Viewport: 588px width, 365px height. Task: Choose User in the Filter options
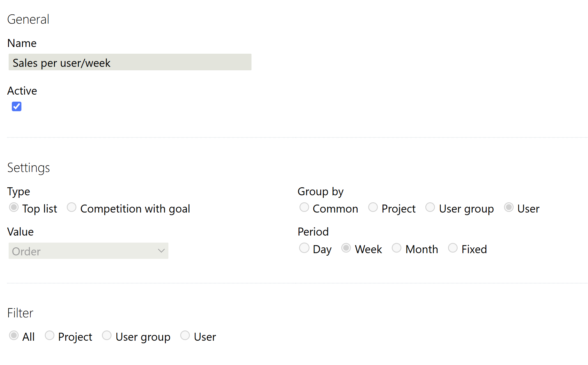[x=185, y=336]
